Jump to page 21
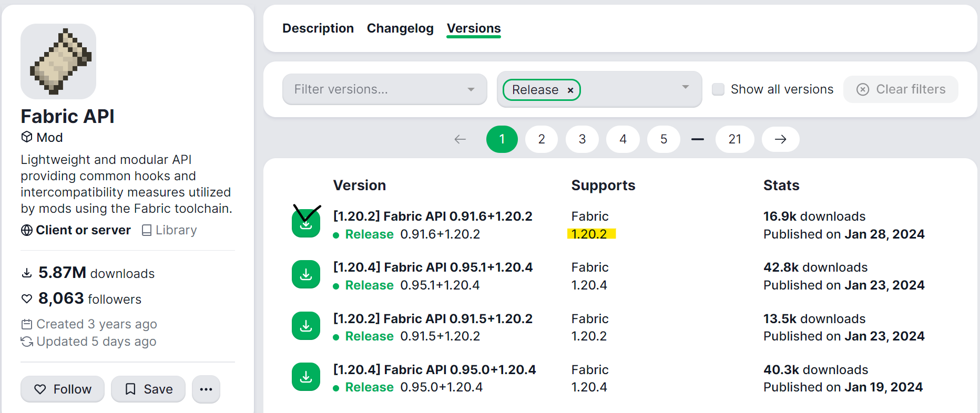 pyautogui.click(x=735, y=139)
